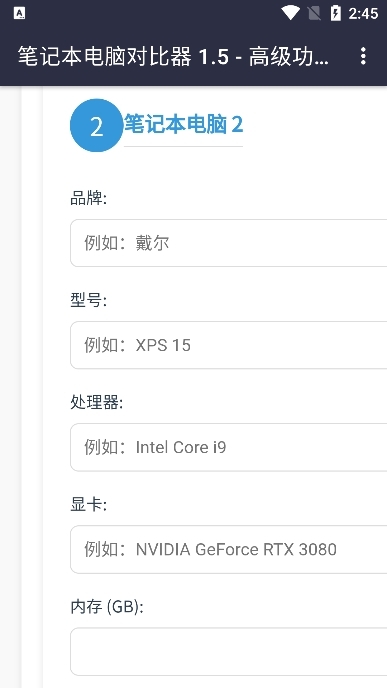
Task: Tap the 品牌 label text
Action: tap(89, 198)
